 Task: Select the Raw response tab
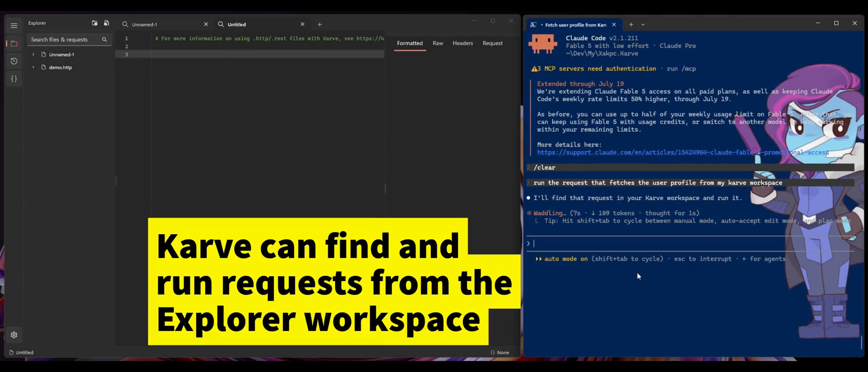pyautogui.click(x=438, y=43)
